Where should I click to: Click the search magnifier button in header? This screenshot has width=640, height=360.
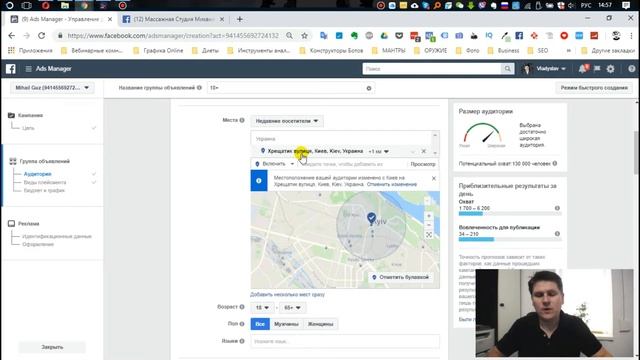click(x=507, y=69)
